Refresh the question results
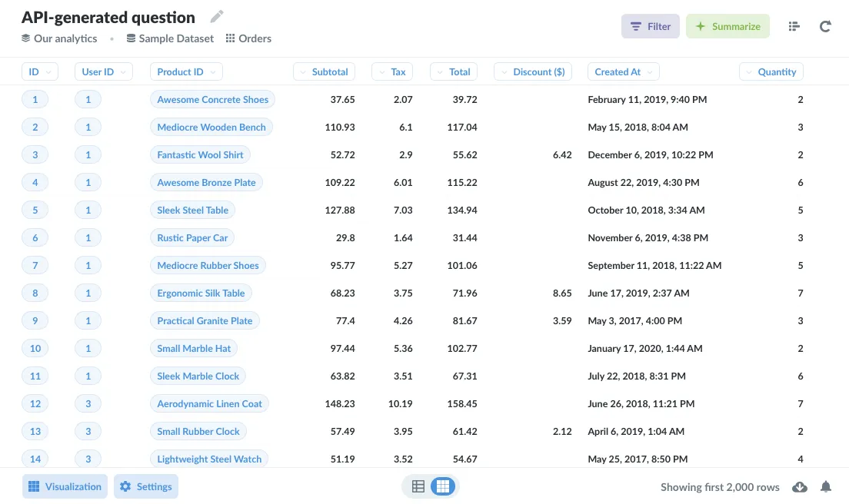Image resolution: width=849 pixels, height=504 pixels. coord(825,26)
